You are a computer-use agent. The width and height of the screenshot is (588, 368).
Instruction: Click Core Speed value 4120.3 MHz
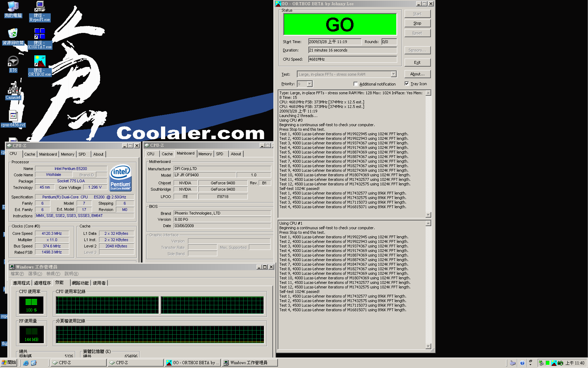52,233
